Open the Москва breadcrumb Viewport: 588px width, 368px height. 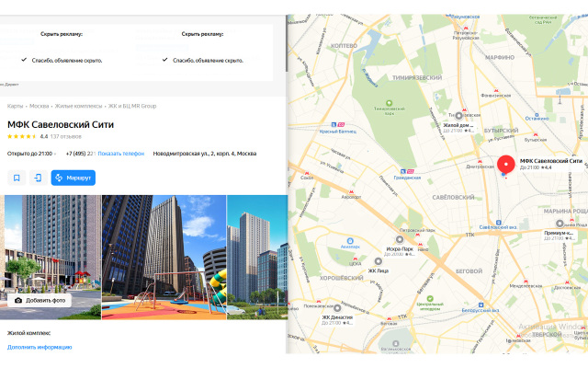39,107
